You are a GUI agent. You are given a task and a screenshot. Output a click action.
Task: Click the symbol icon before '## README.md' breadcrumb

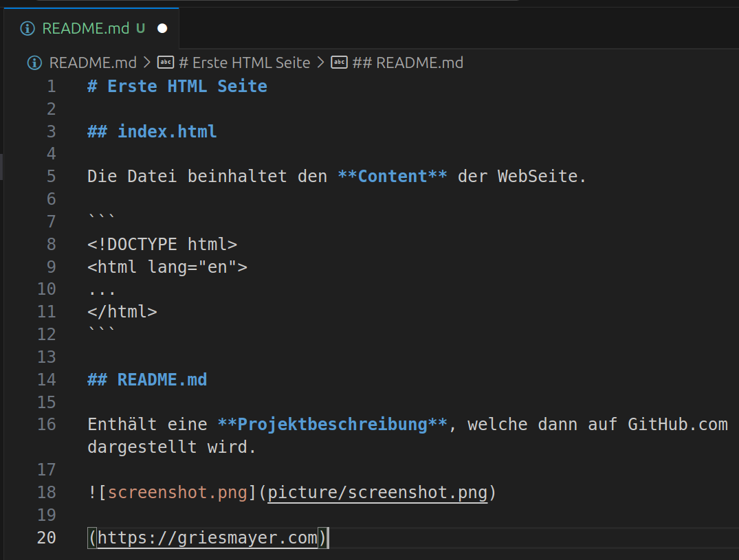(340, 63)
